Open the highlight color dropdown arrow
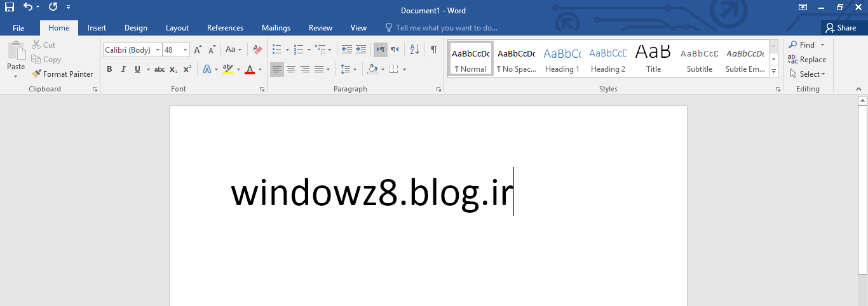The height and width of the screenshot is (306, 868). [239, 69]
